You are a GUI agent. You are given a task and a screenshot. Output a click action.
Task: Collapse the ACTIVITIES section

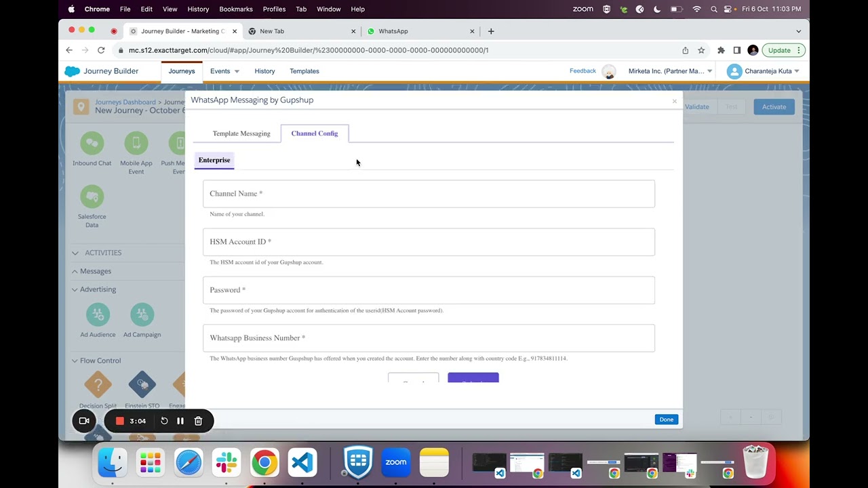(75, 253)
